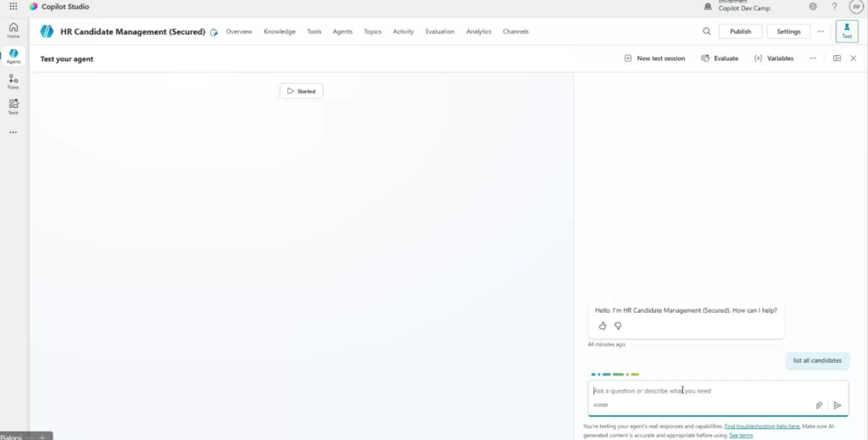
Task: Click the chat message input field
Action: [x=695, y=391]
